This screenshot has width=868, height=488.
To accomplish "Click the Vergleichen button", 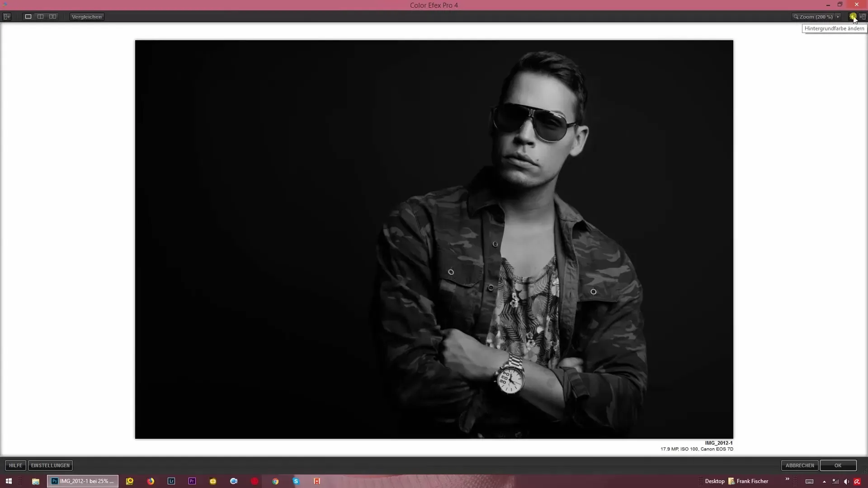I will coord(87,17).
